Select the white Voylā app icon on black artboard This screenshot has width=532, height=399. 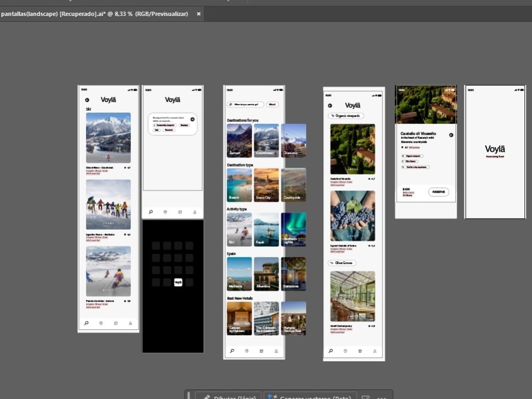[x=178, y=282]
